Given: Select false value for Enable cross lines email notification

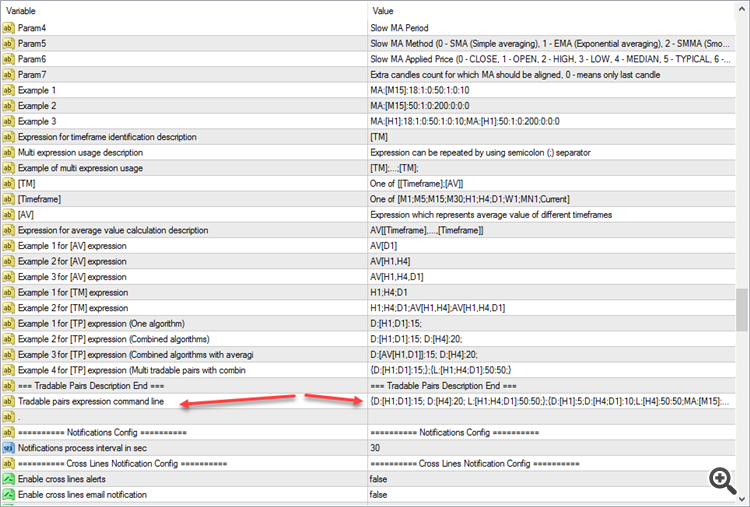Looking at the screenshot, I should pos(378,495).
